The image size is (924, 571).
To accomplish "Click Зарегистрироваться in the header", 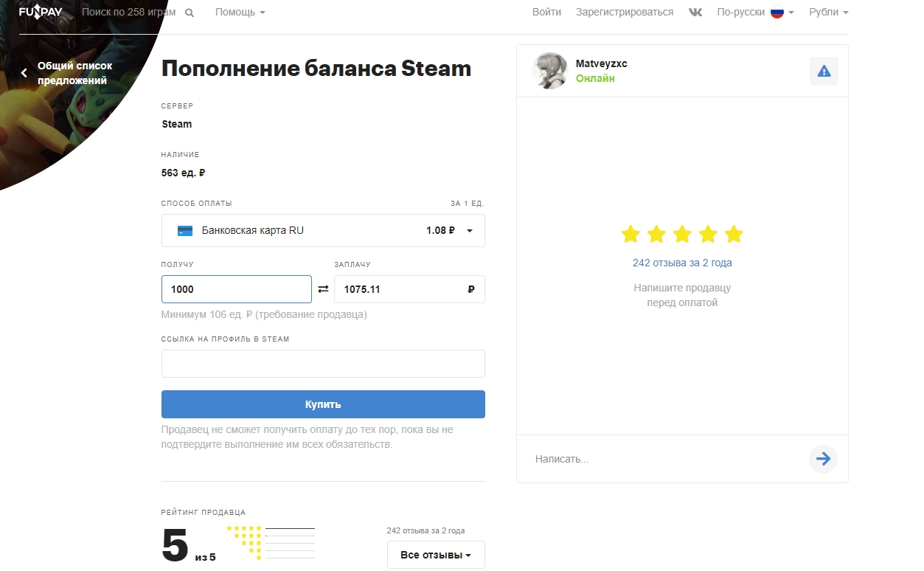I will tap(624, 13).
